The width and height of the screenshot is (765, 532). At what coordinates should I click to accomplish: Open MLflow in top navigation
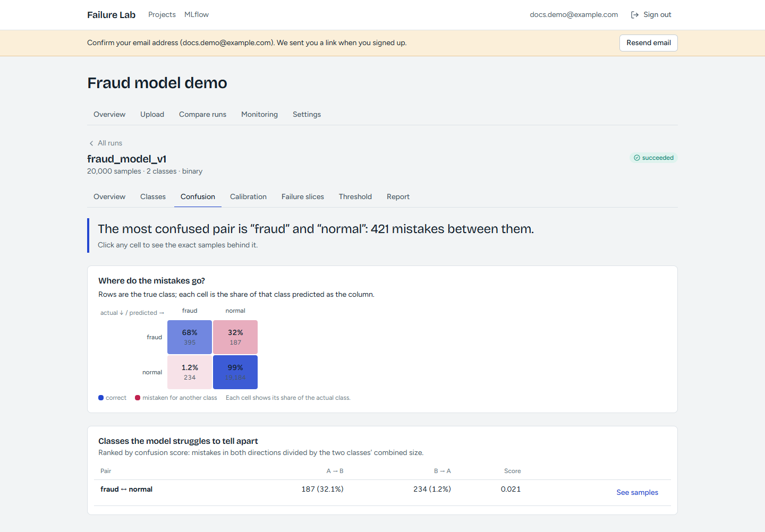point(197,15)
